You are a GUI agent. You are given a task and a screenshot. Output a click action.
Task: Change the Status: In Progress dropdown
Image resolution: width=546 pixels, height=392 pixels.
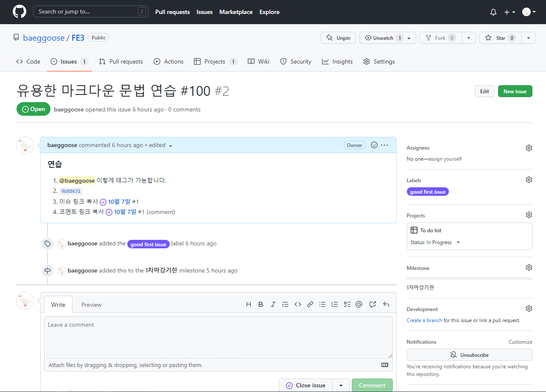point(435,242)
